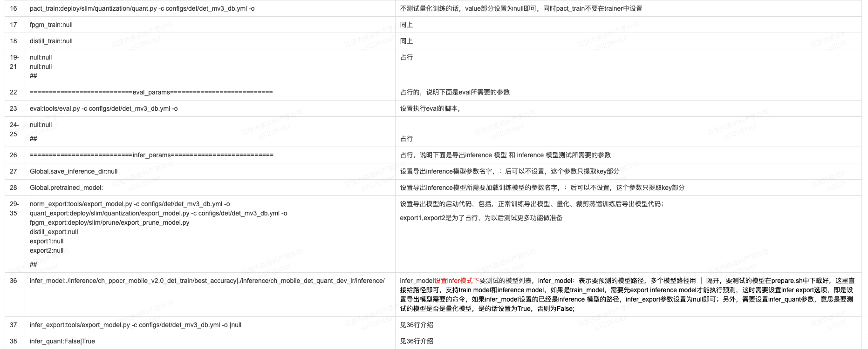This screenshot has width=868, height=349.
Task: Click 设置导出inference模型所需要加载训练模型 description
Action: tap(542, 188)
